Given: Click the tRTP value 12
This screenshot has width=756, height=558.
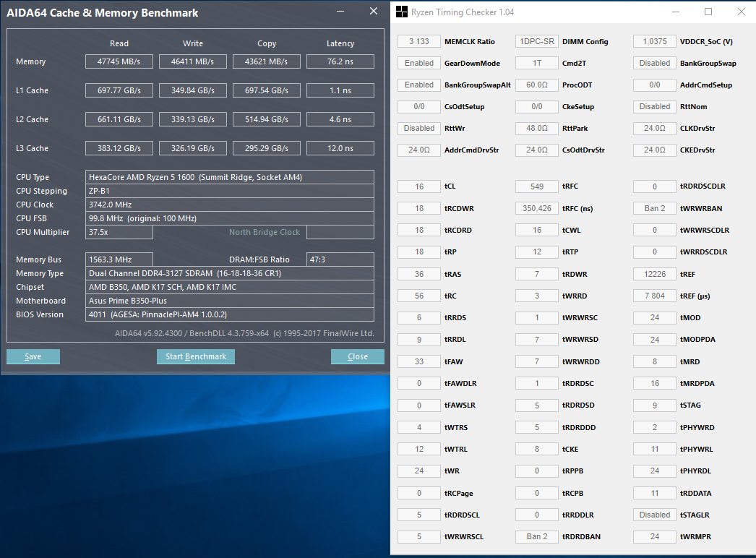Looking at the screenshot, I should tap(536, 252).
